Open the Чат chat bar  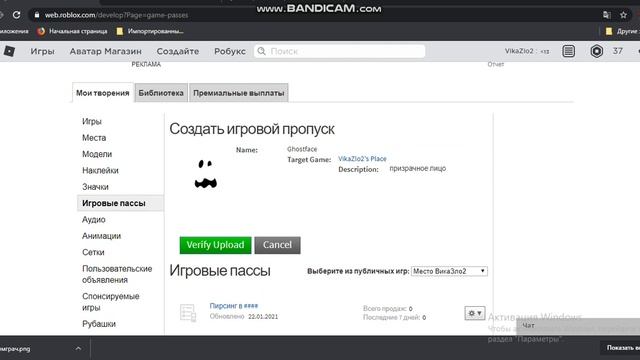pos(578,326)
